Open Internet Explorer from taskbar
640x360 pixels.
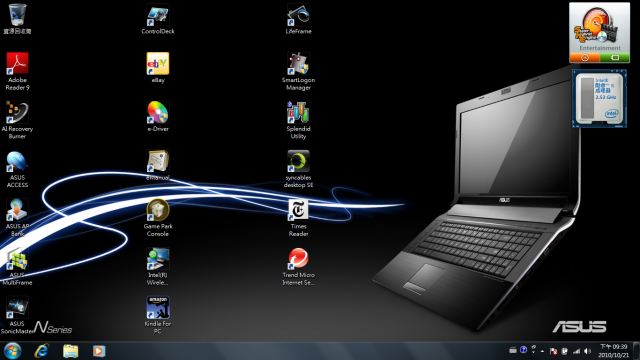click(x=42, y=351)
